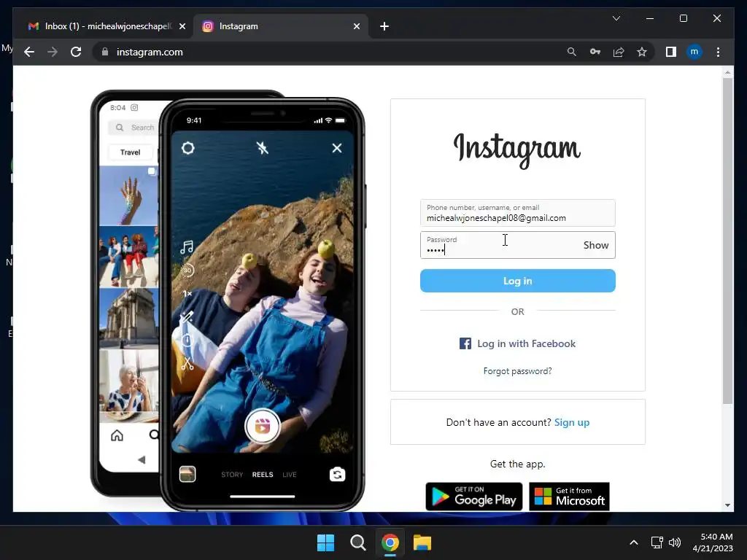Share this page via the share icon

click(619, 52)
